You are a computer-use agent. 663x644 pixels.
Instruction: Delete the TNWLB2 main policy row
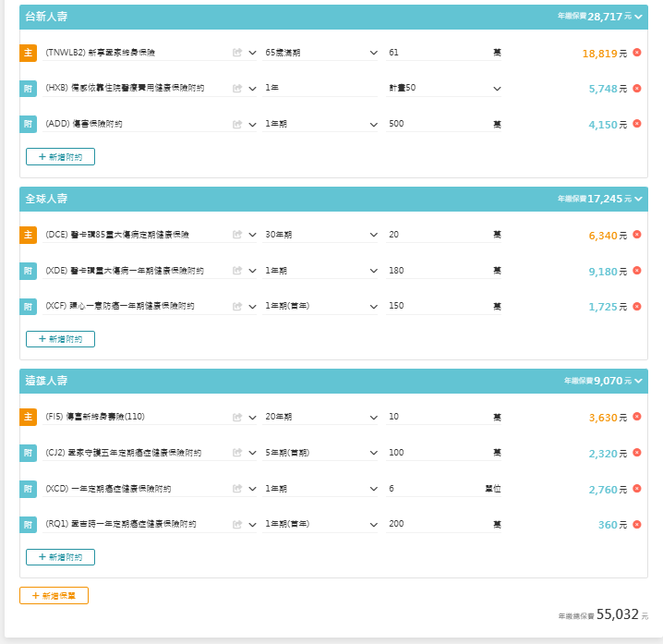(x=637, y=54)
